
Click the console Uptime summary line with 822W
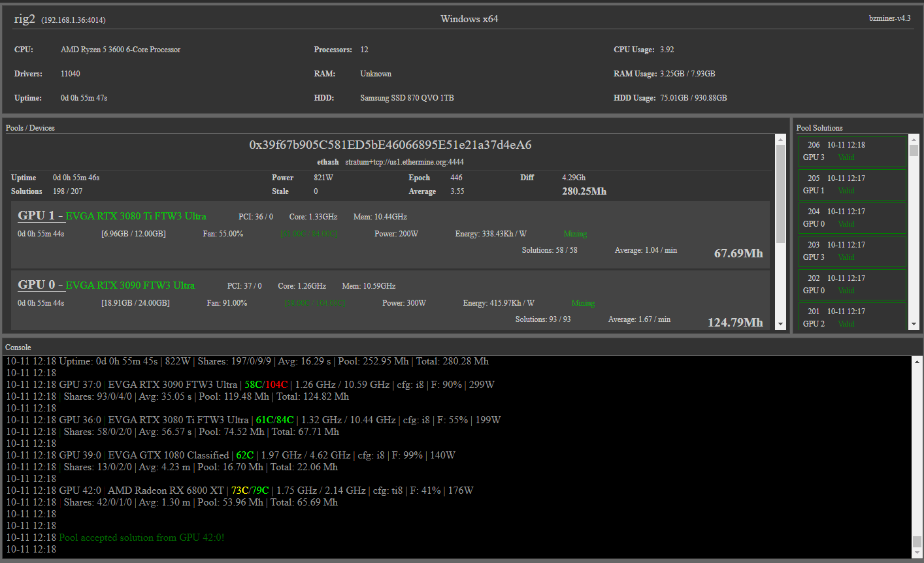pyautogui.click(x=247, y=361)
